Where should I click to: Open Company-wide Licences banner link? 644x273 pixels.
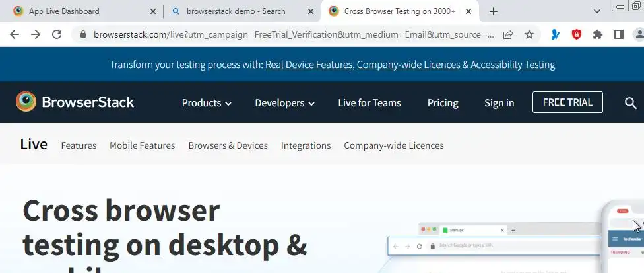tap(408, 65)
